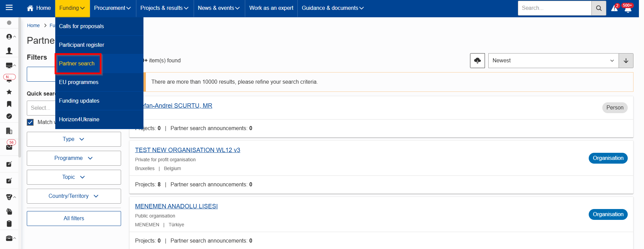
Task: Open the News & events menu dropdown
Action: pyautogui.click(x=219, y=8)
